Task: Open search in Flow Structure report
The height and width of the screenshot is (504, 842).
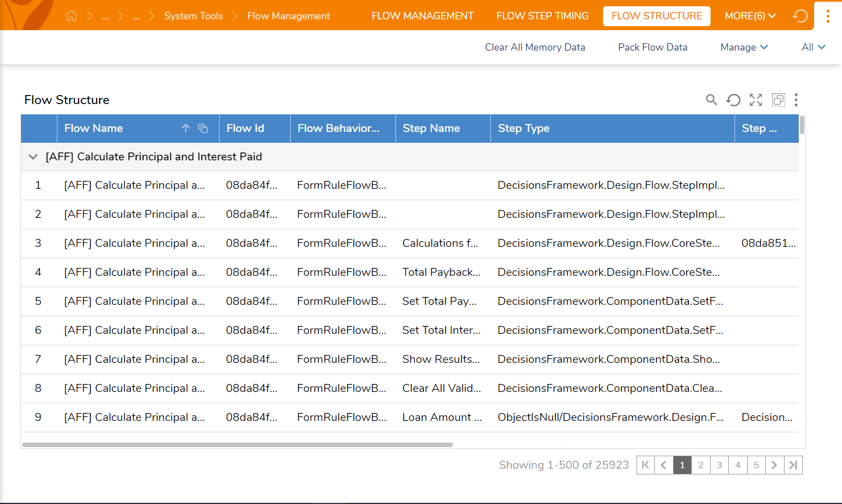Action: (x=711, y=100)
